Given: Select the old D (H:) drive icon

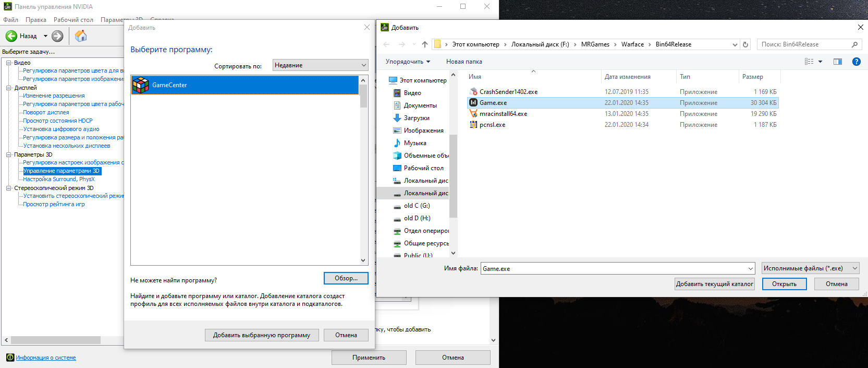Looking at the screenshot, I should click(397, 218).
